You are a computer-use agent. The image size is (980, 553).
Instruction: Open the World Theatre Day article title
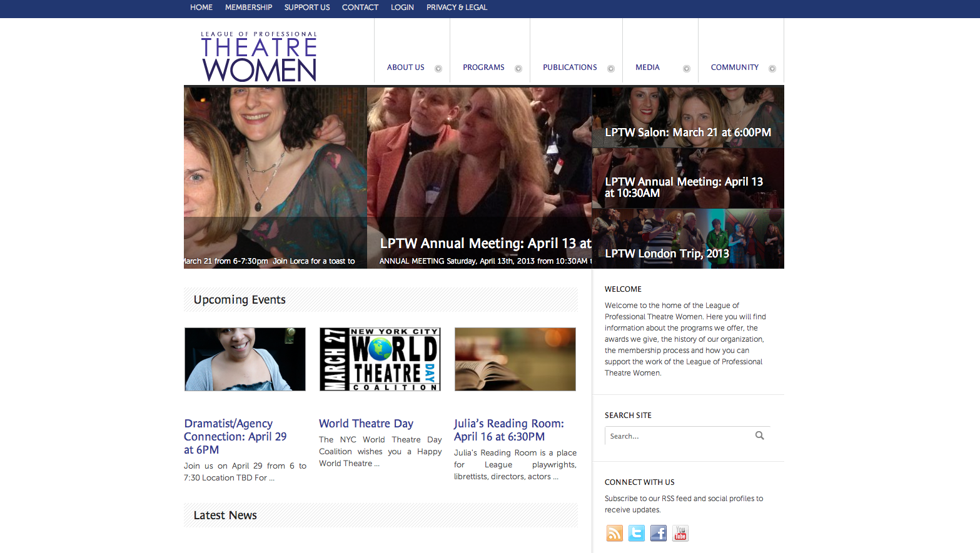click(366, 424)
